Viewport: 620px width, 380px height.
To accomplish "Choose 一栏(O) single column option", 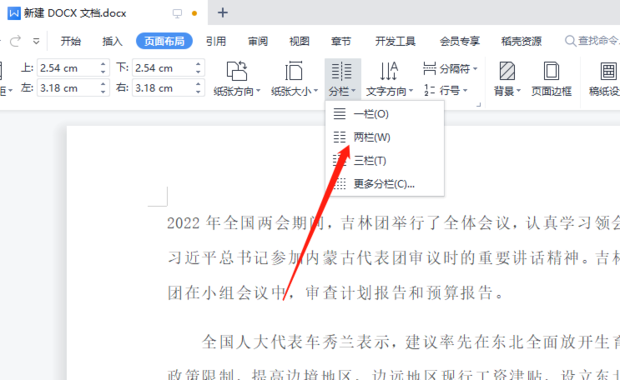I will 384,114.
